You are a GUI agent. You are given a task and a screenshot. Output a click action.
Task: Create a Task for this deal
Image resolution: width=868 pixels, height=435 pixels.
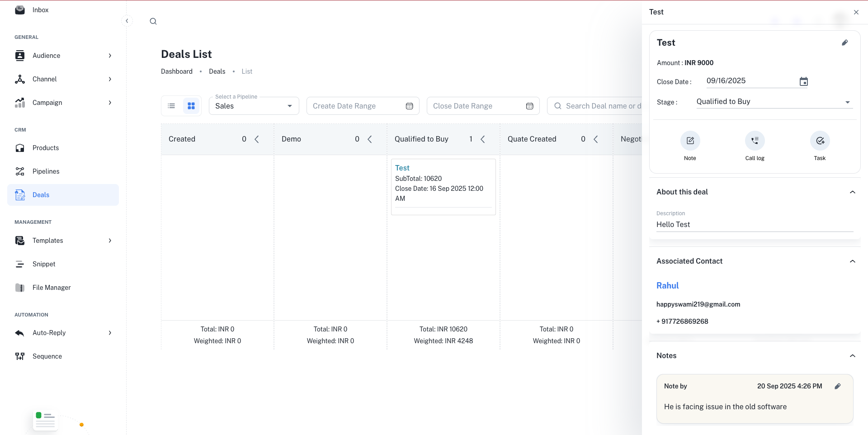[820, 141]
